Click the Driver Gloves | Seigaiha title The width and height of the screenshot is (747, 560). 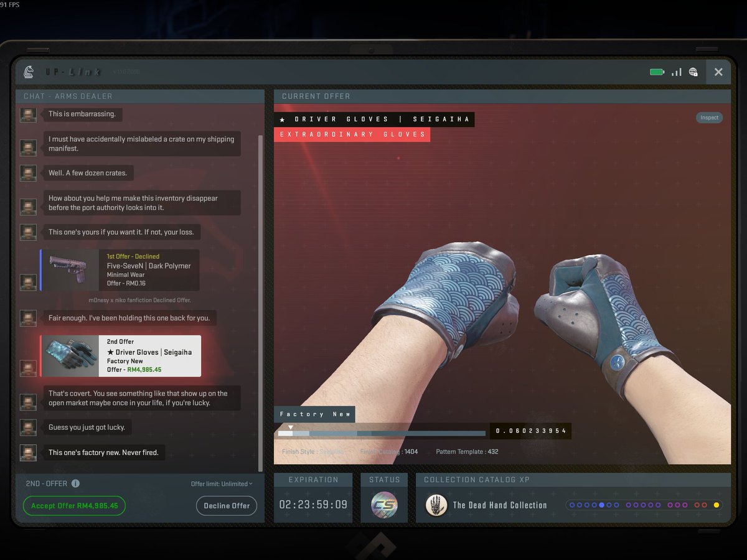(374, 119)
